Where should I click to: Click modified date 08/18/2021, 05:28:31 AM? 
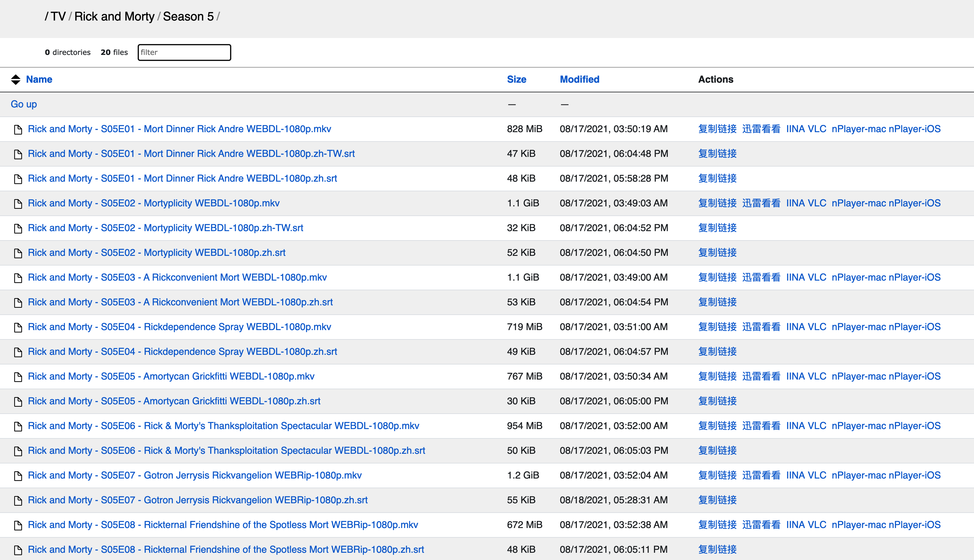[614, 500]
